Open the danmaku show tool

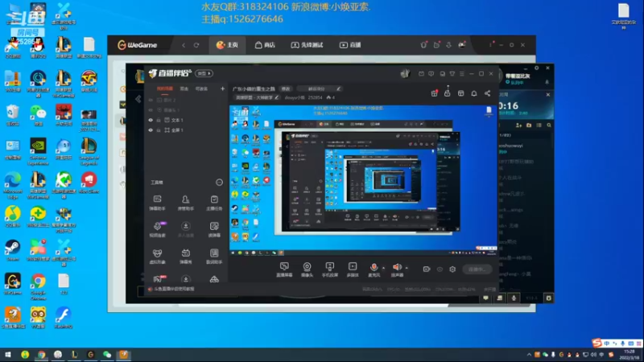186,256
